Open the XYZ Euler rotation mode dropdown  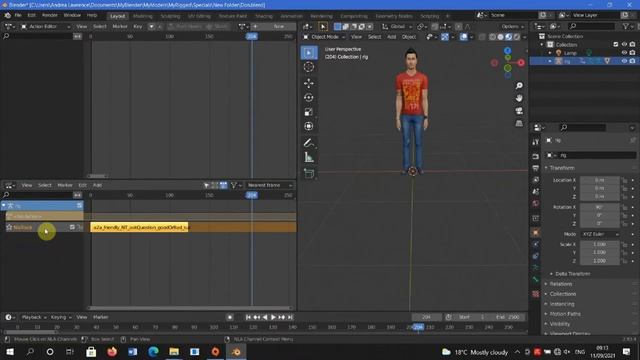click(600, 234)
